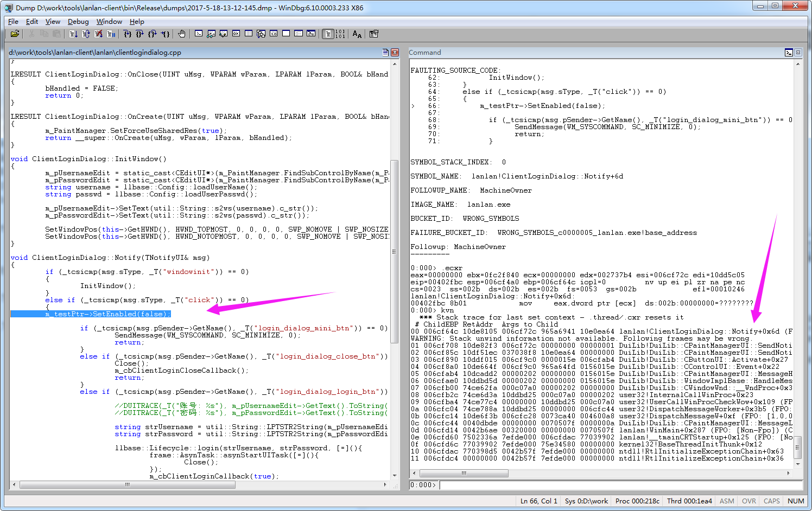The width and height of the screenshot is (812, 511).
Task: Open the source window's document menu icon
Action: 385,53
